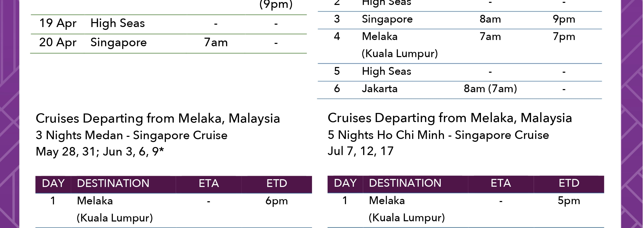Click the "20 Apr" date cell
This screenshot has width=644, height=228.
(58, 42)
